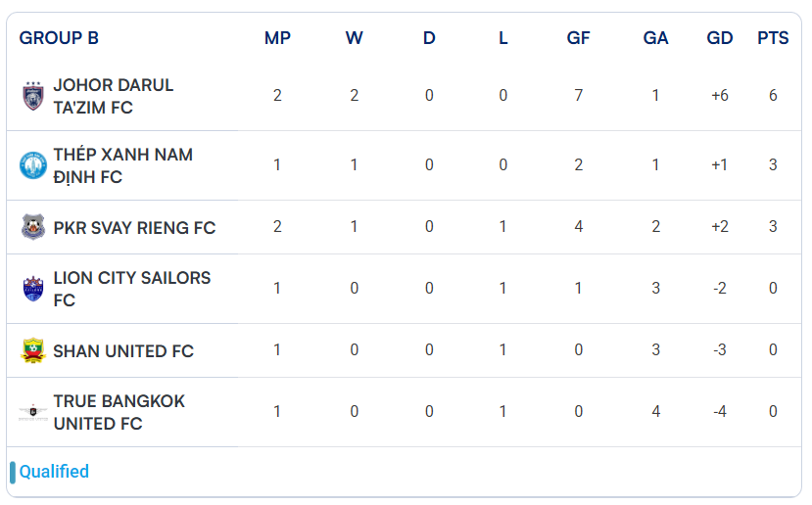Click the Thép Xanh Nam Định FC logo
The height and width of the screenshot is (505, 812).
33,165
